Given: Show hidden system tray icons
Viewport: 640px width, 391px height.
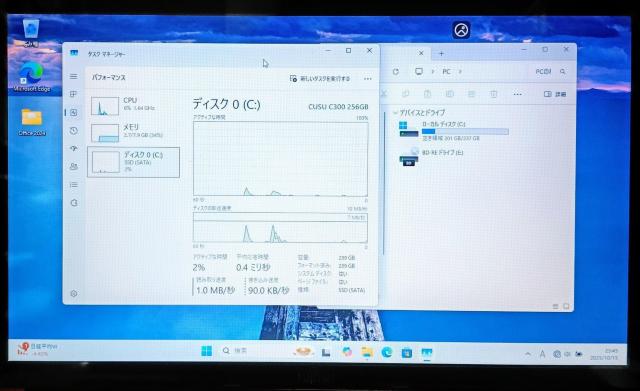Looking at the screenshot, I should point(528,354).
